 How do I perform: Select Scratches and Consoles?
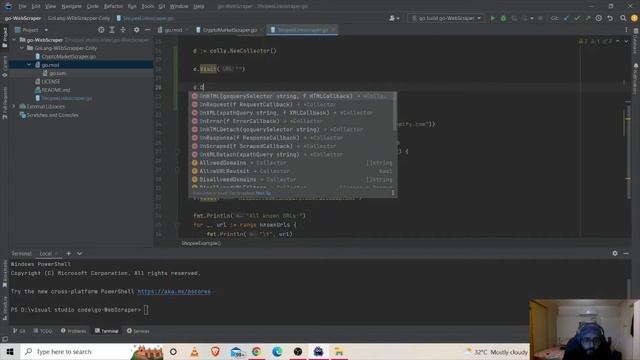coord(52,115)
